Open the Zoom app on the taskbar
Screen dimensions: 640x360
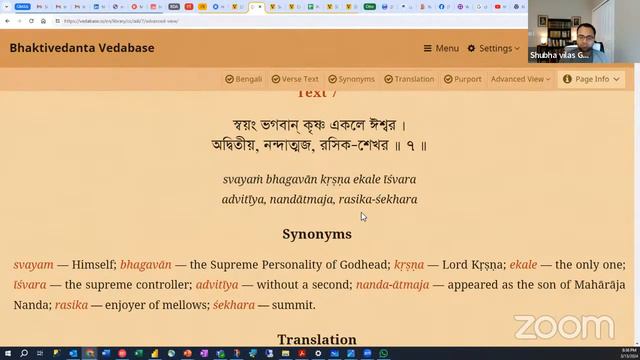[367, 353]
